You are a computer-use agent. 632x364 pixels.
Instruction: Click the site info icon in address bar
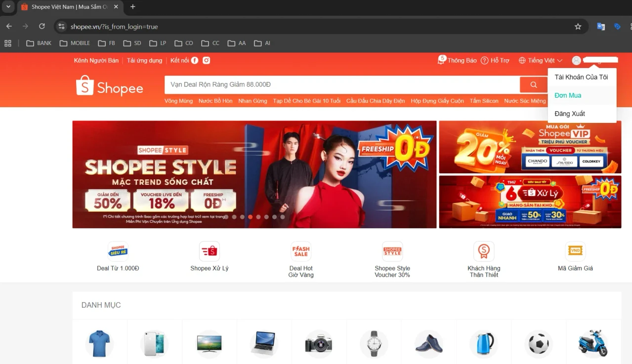coord(61,27)
